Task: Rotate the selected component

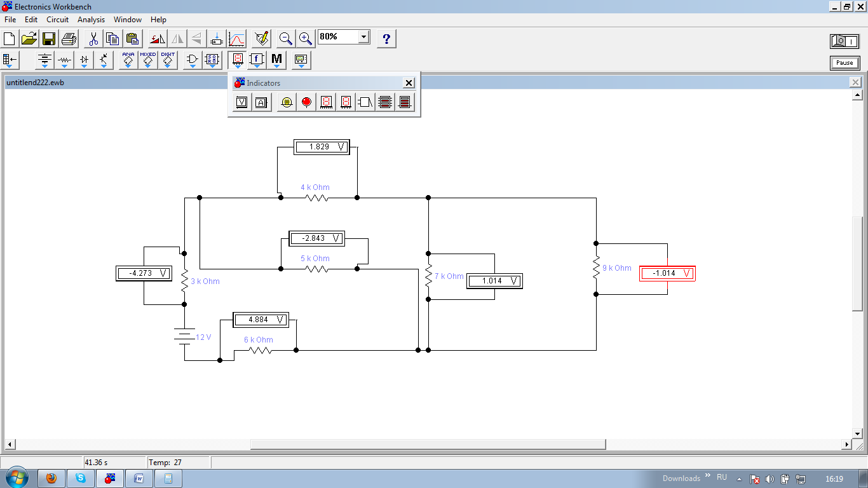Action: click(158, 39)
